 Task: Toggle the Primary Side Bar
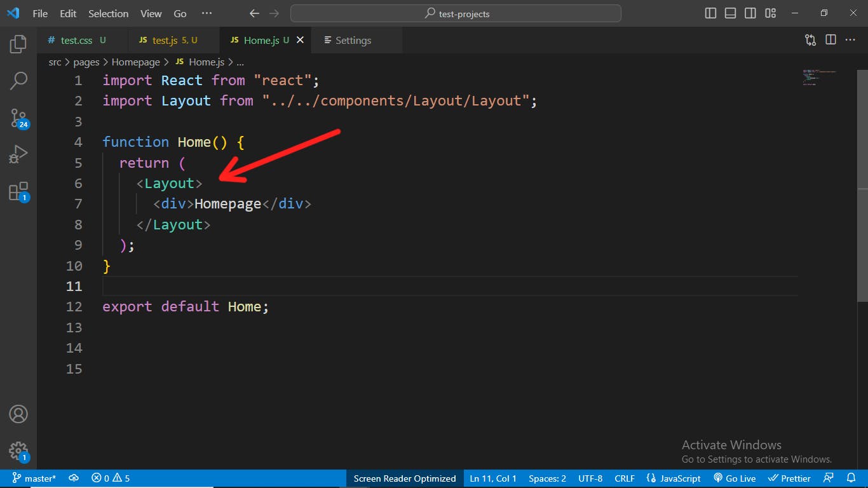tap(711, 13)
